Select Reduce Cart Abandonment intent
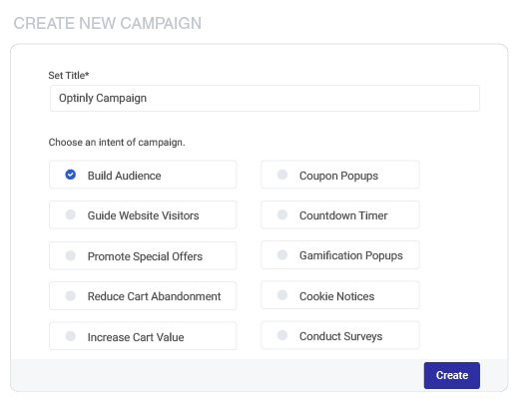Image resolution: width=532 pixels, height=401 pixels. pos(71,295)
